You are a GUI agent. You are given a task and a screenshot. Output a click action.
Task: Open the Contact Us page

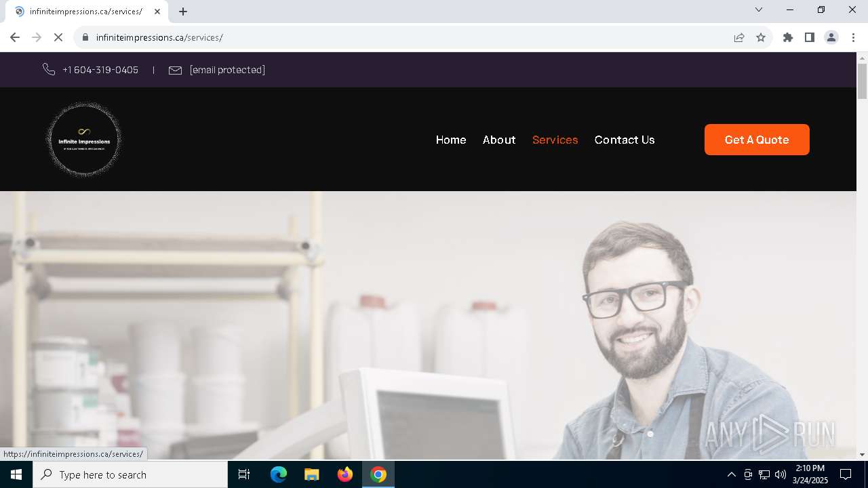tap(625, 140)
